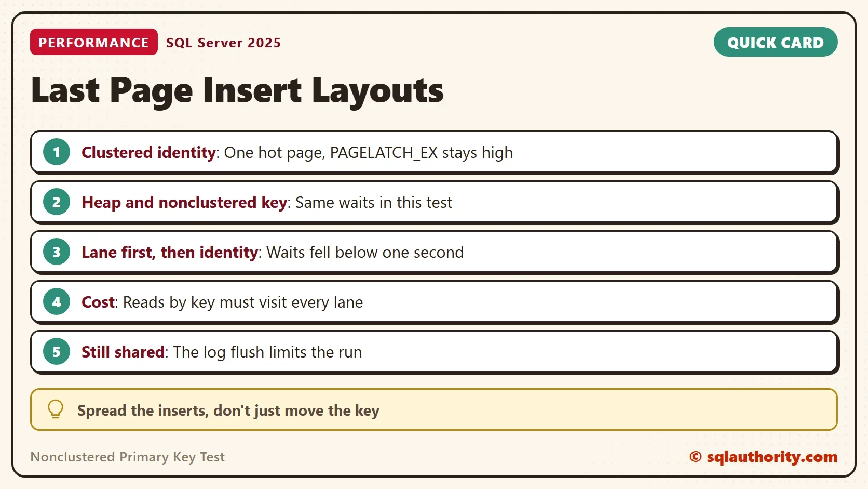Image resolution: width=868 pixels, height=489 pixels.
Task: Click the 'SQL Server 2025' label
Action: (x=223, y=43)
